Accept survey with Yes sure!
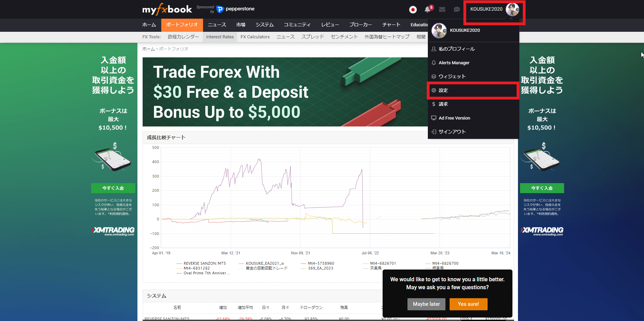The height and width of the screenshot is (321, 644). coord(468,304)
